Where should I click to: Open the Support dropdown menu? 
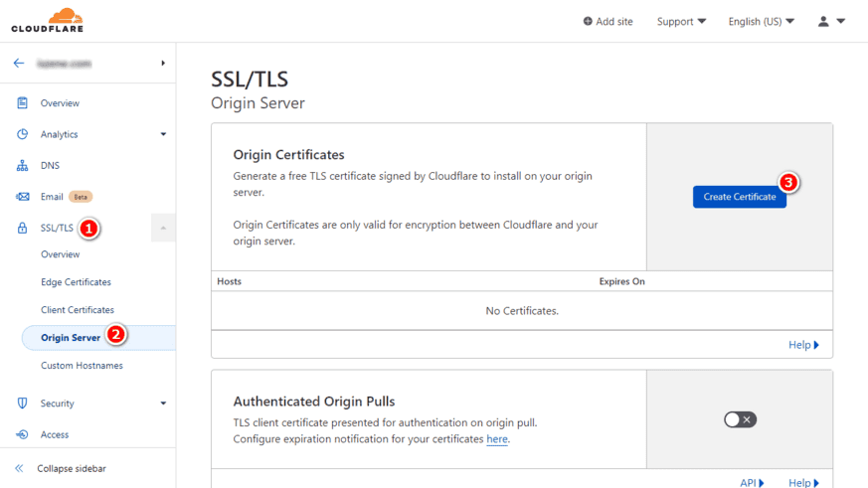(681, 22)
